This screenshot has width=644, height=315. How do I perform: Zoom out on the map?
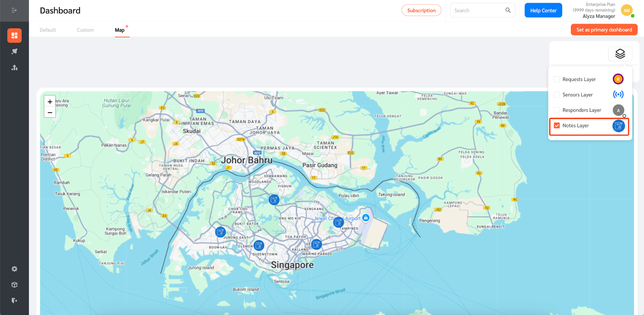click(50, 113)
